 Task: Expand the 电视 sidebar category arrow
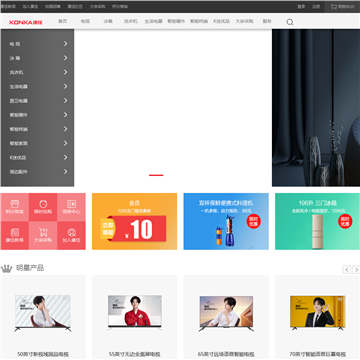pyautogui.click(x=66, y=44)
